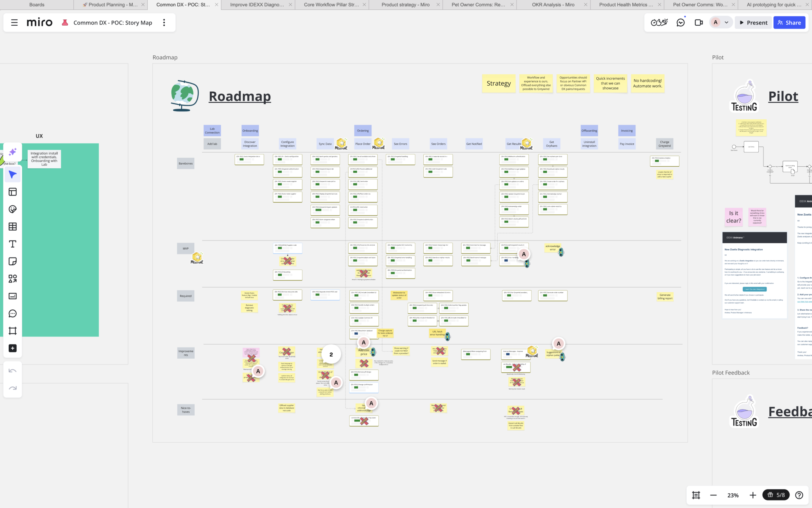812x508 pixels.
Task: Open timer and activities toolbar icon
Action: tap(659, 23)
